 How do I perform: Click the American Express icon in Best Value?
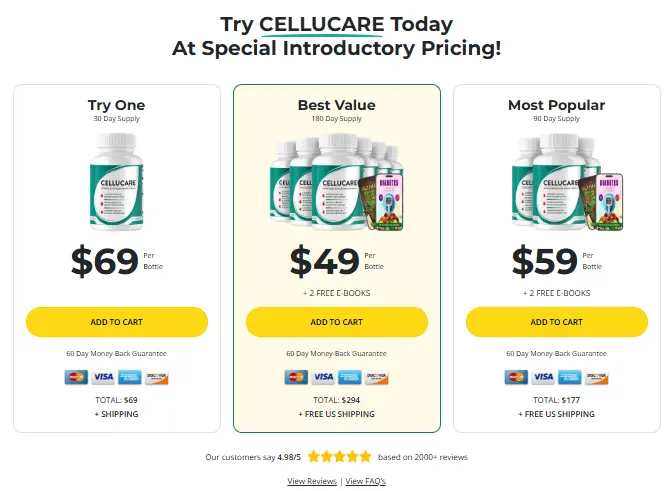[x=349, y=377]
